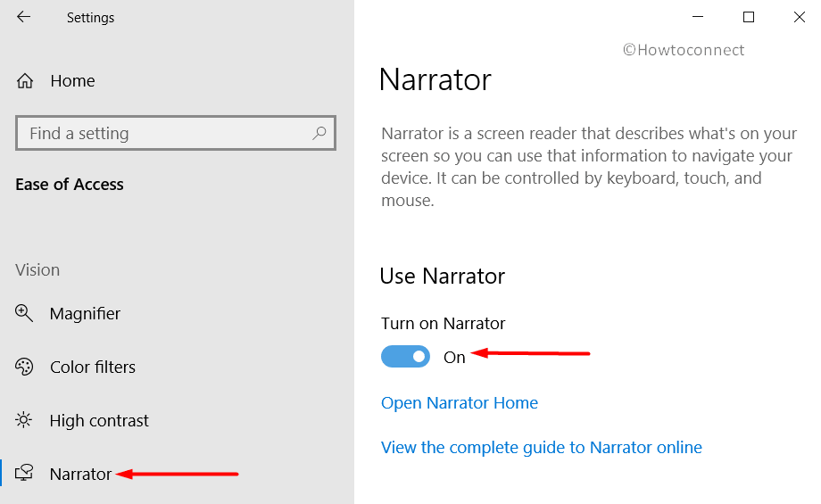Minimize the Settings window
821x504 pixels.
click(x=698, y=17)
